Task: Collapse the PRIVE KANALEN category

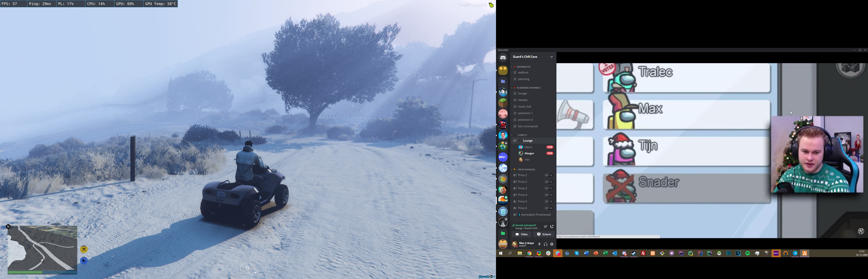Action: [526, 170]
